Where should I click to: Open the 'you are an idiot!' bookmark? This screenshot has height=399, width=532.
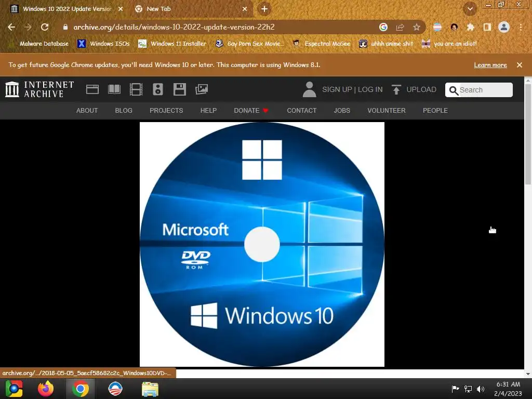point(449,44)
